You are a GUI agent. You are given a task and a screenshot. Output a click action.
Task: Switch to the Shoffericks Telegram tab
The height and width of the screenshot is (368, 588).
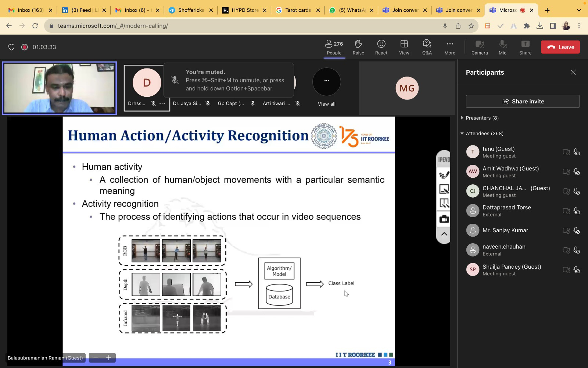click(x=191, y=10)
